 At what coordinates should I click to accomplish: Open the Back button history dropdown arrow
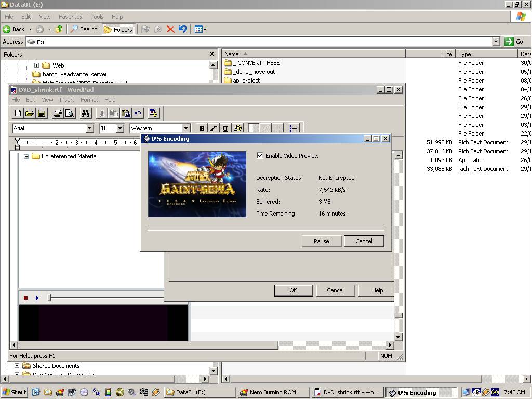tap(30, 29)
